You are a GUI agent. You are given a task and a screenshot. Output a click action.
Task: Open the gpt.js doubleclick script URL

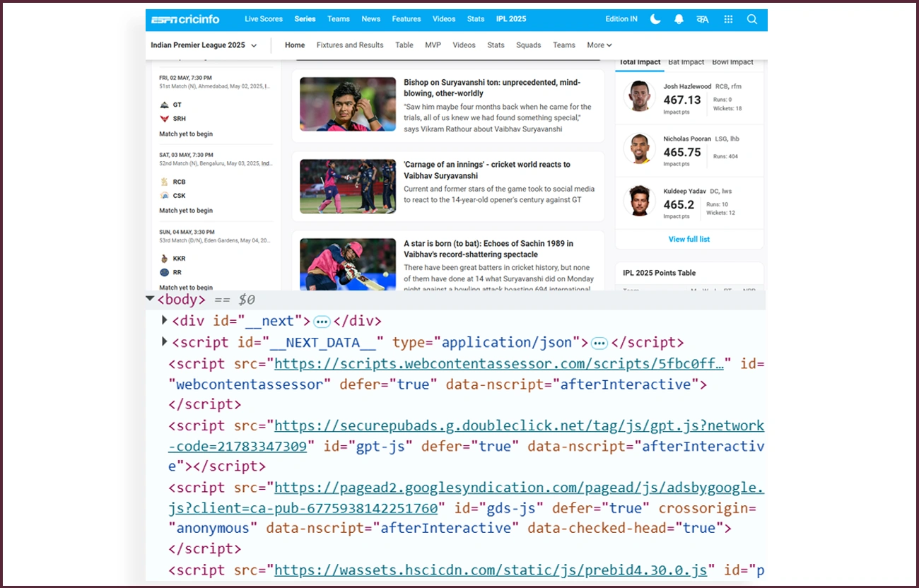point(518,425)
